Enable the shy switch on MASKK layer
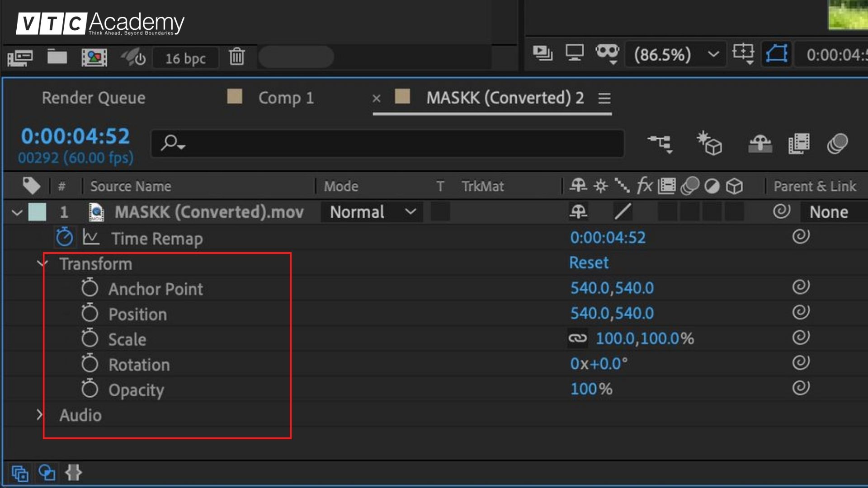Viewport: 868px width, 488px height. pos(580,211)
